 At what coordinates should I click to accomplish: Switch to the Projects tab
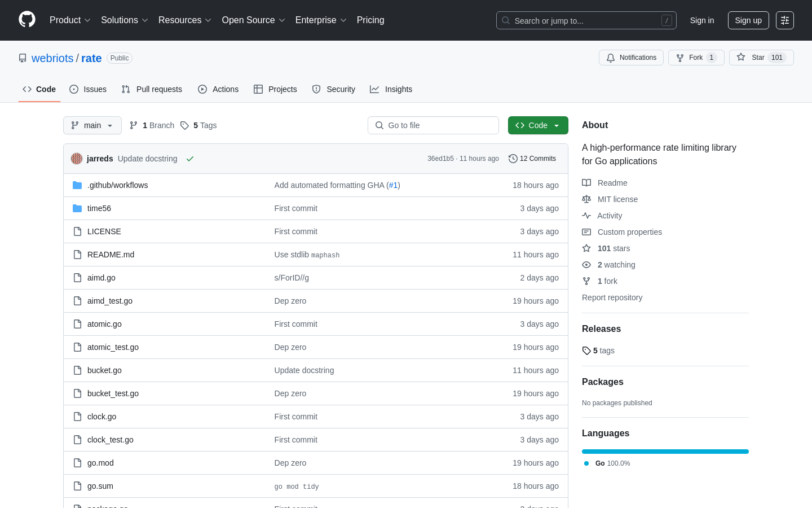275,89
